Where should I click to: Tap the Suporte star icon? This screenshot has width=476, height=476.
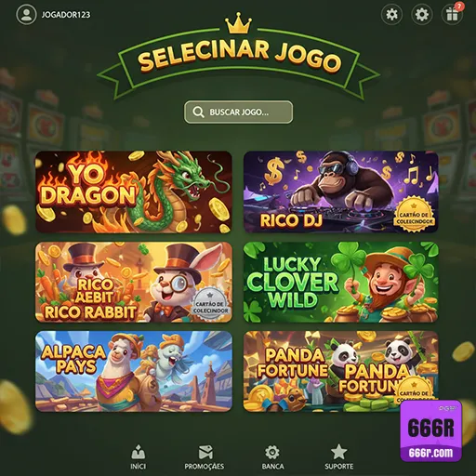pos(339,452)
